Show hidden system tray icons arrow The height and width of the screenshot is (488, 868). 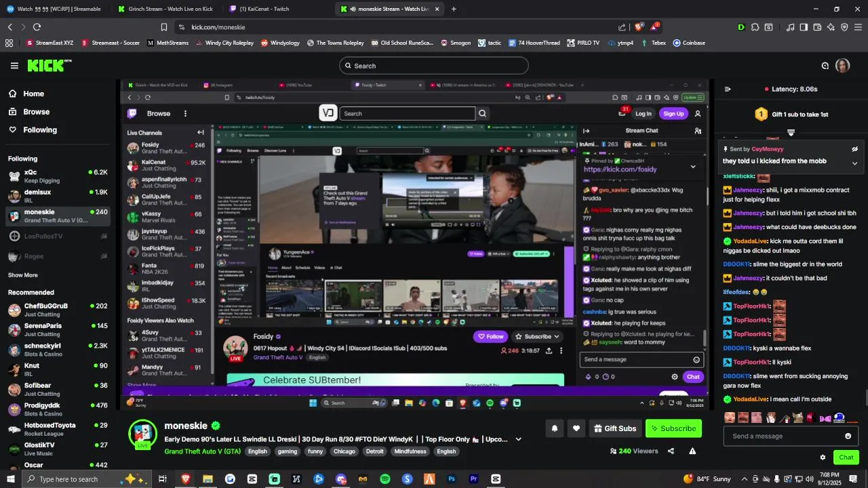coord(745,479)
